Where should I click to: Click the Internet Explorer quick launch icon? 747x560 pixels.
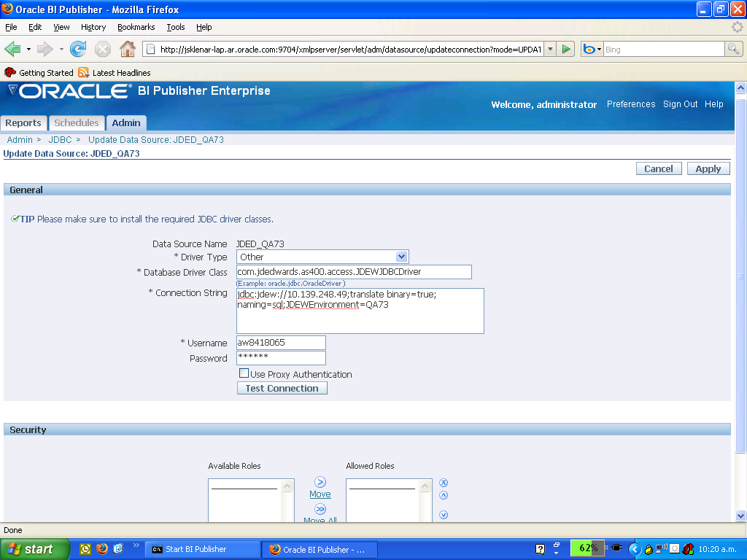click(118, 548)
